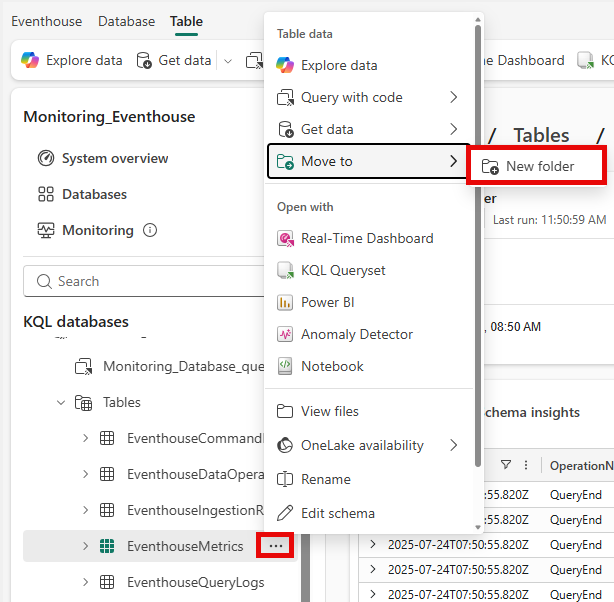
Task: Click the Databases grid icon in sidebar
Action: click(x=46, y=194)
